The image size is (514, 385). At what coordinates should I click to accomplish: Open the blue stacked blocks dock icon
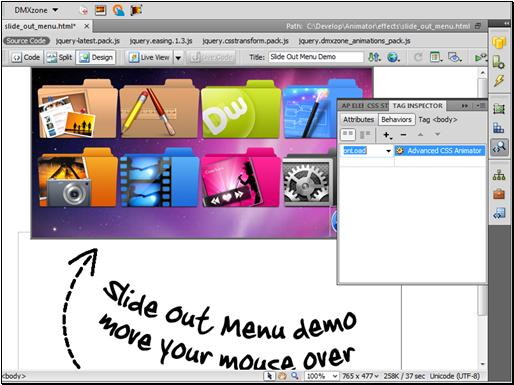click(499, 128)
